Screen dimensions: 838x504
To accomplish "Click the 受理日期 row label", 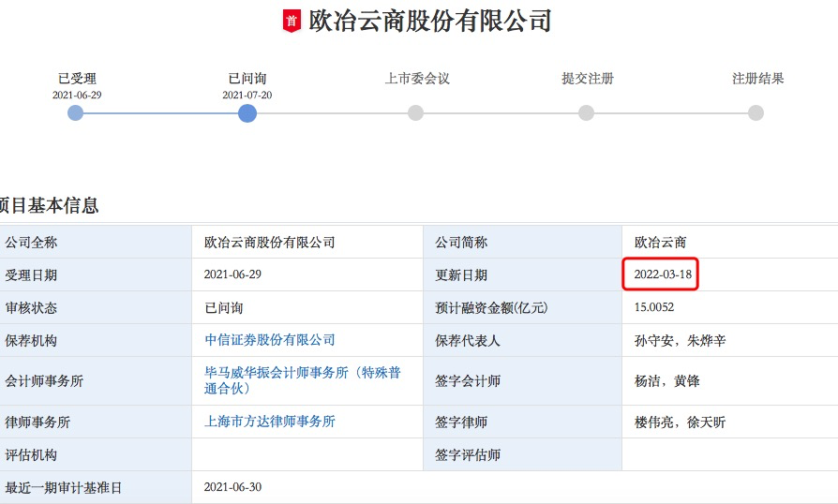I will 31,275.
